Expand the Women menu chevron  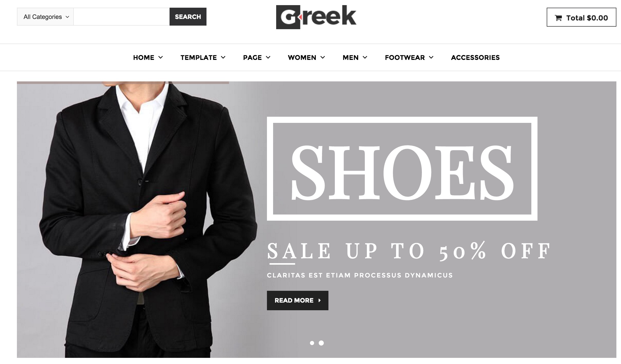coord(323,57)
